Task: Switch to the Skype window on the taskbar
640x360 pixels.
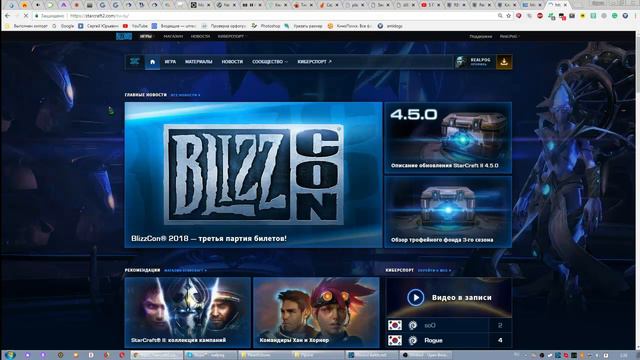Action: tap(210, 355)
